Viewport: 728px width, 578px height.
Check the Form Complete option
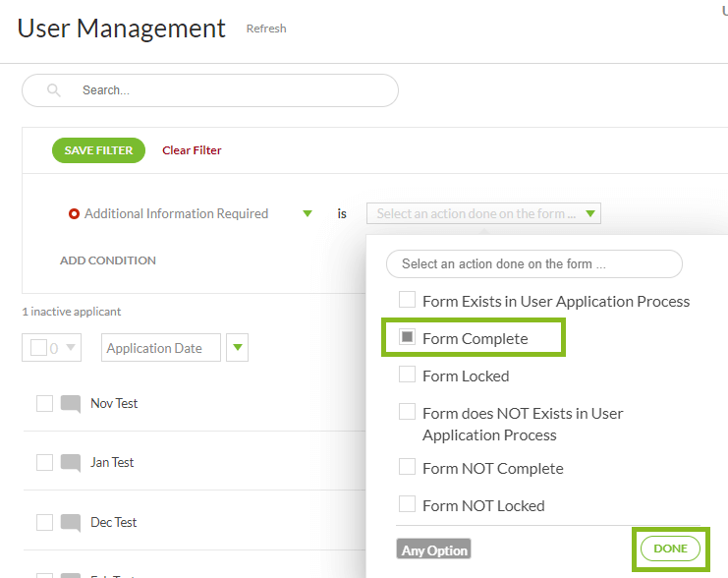click(407, 338)
